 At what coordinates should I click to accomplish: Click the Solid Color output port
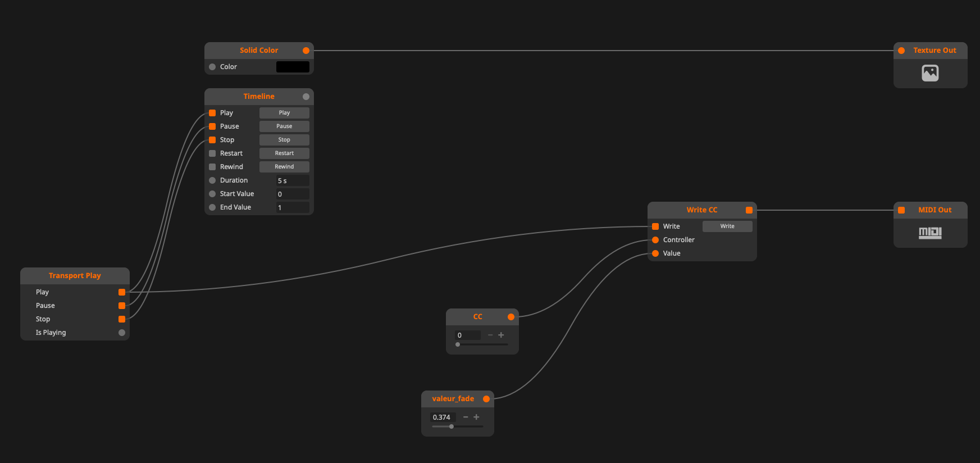(x=306, y=51)
